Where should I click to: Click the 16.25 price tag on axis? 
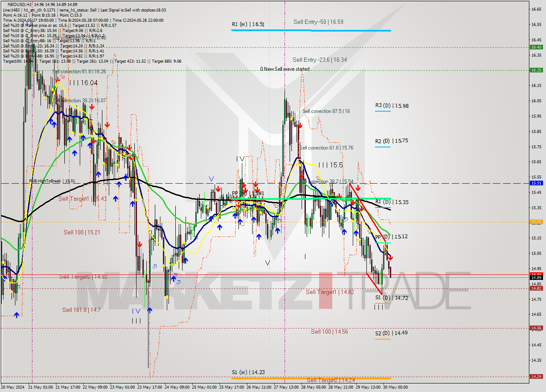[536, 70]
